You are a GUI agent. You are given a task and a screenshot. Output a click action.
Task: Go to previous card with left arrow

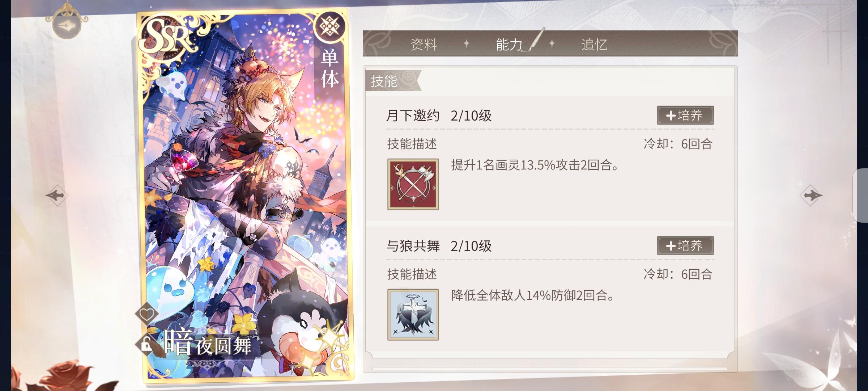coord(57,195)
